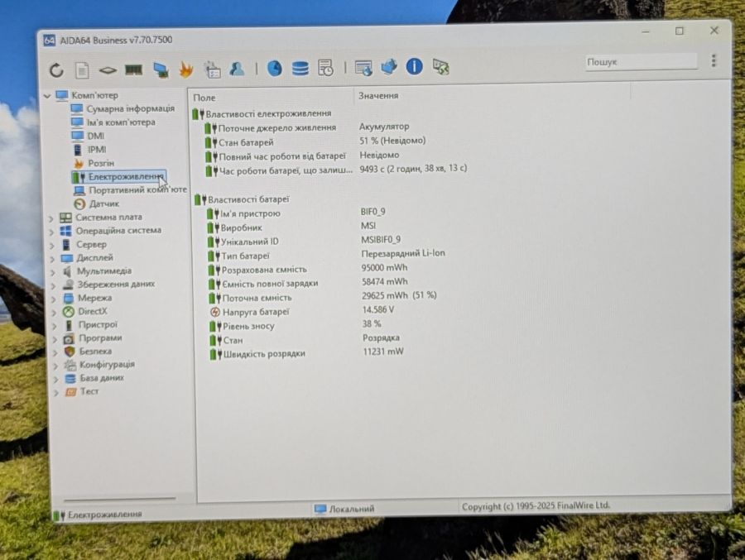Click the Локальний status bar entry

click(344, 509)
